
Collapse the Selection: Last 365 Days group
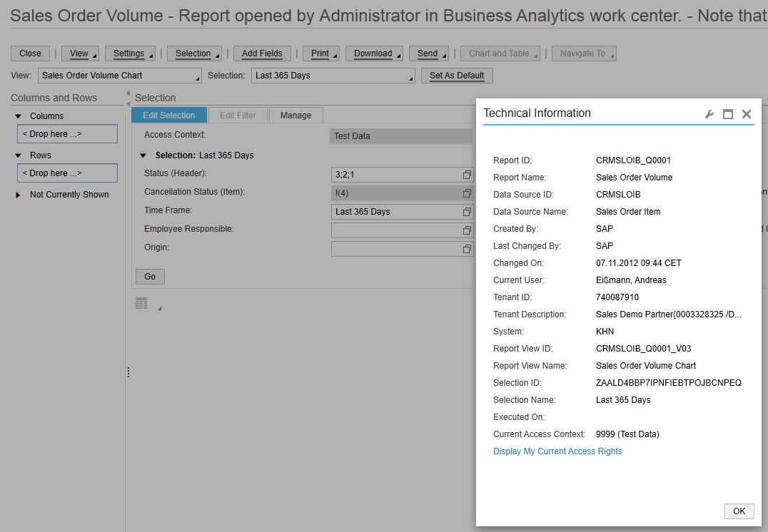tap(143, 155)
